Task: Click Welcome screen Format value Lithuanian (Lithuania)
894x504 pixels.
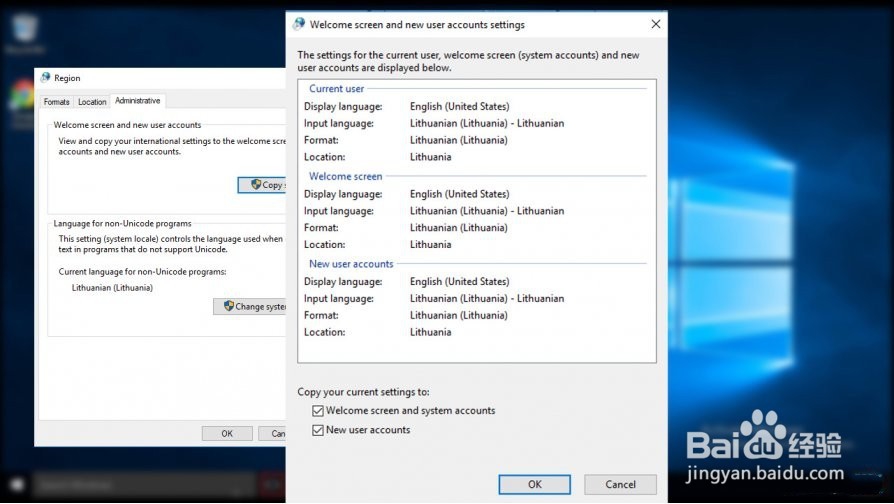Action: [x=458, y=227]
